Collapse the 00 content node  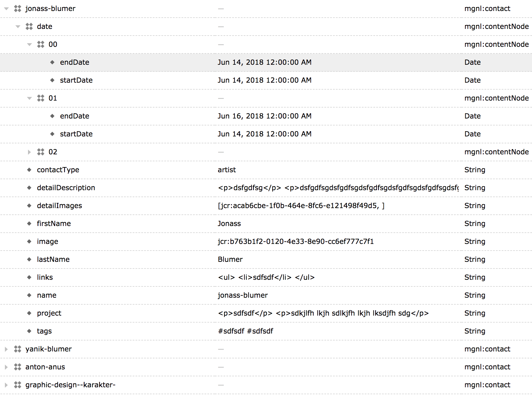[29, 45]
